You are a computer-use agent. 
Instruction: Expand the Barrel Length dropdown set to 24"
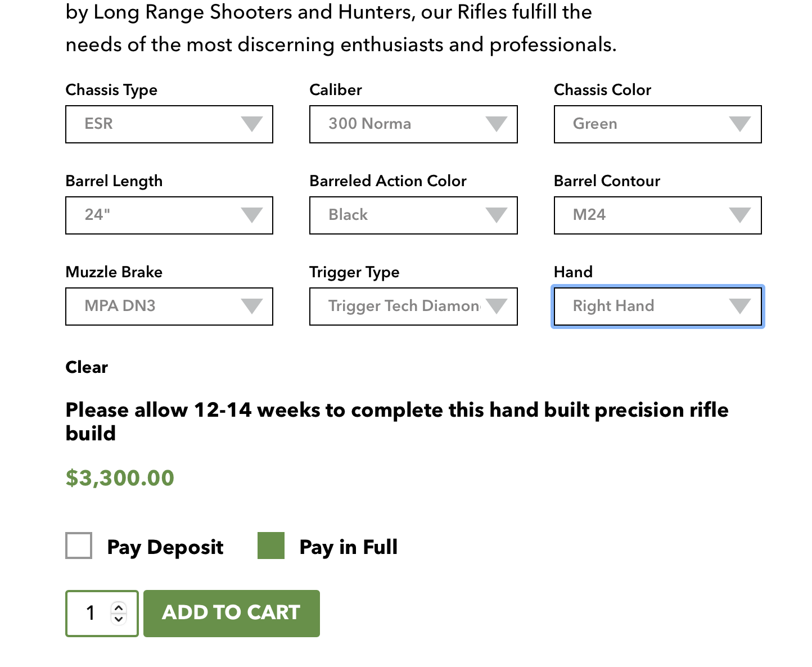pyautogui.click(x=169, y=215)
